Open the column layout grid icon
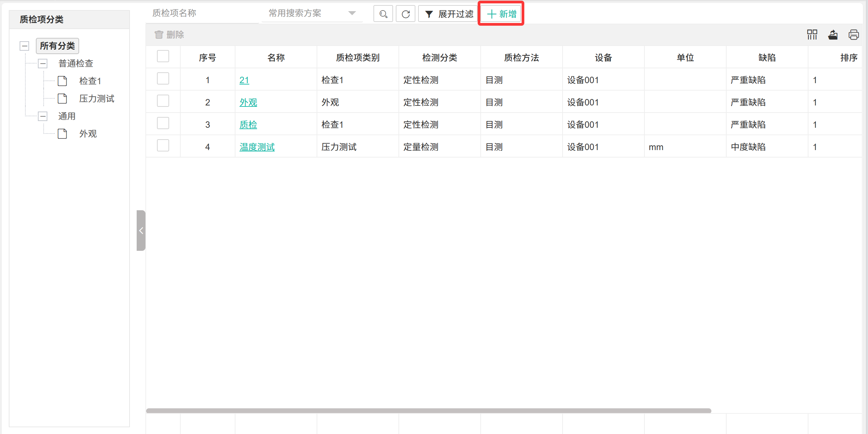This screenshot has width=868, height=434. pyautogui.click(x=812, y=34)
